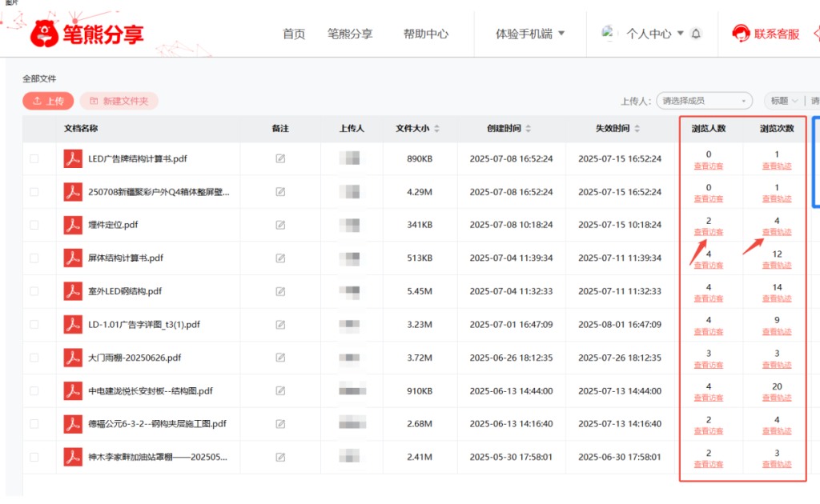Sort by 文件大小 column arrows

(437, 129)
